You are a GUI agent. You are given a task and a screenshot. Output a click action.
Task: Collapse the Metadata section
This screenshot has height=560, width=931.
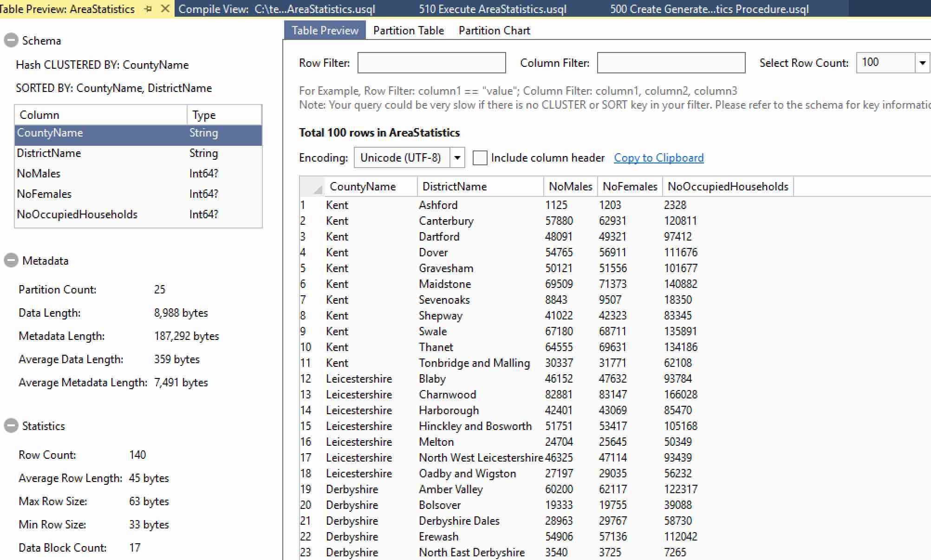[x=11, y=260]
